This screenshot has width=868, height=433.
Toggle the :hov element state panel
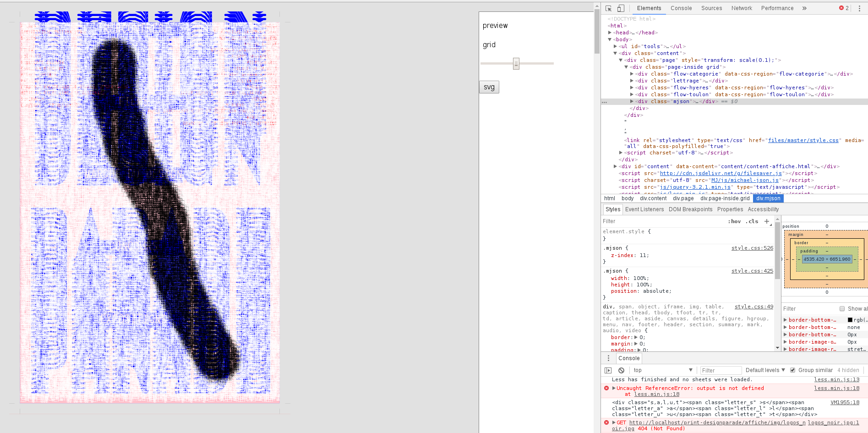[x=735, y=221]
